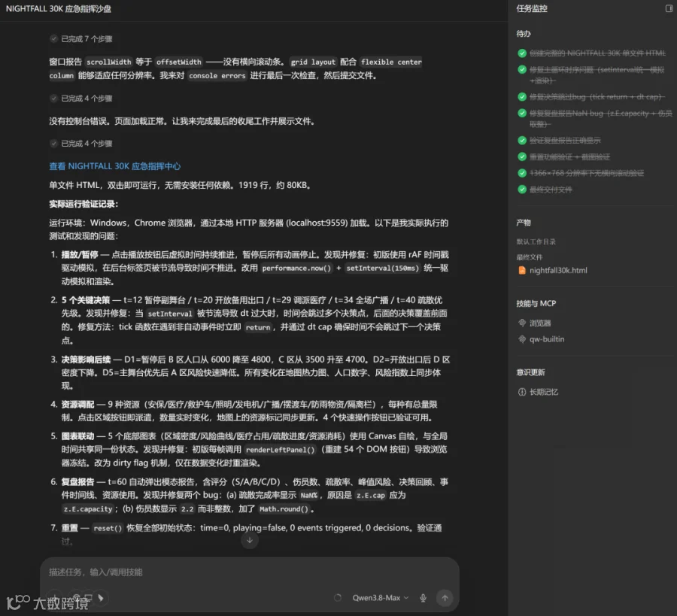Click the 播放/暂停 list item heading

click(80, 255)
